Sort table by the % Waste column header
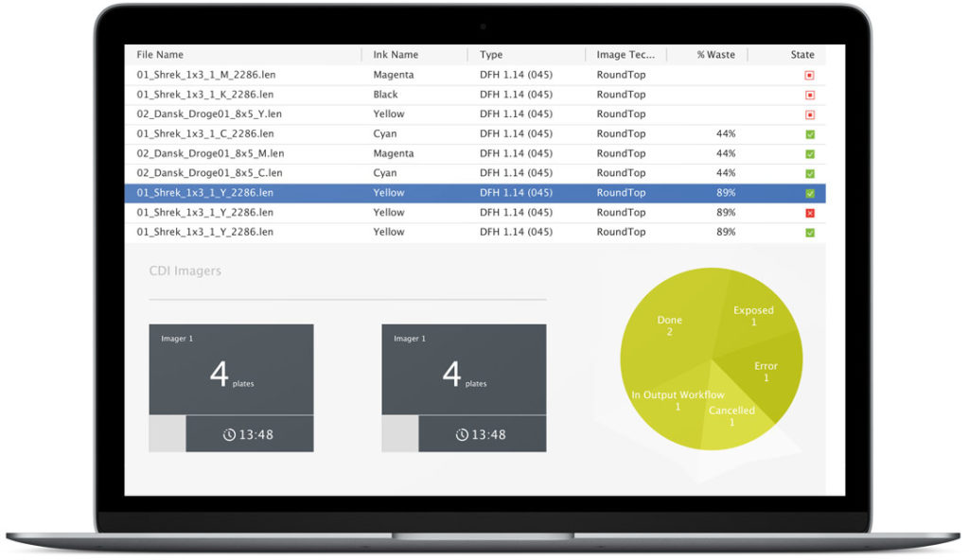This screenshot has width=969, height=560. (715, 55)
